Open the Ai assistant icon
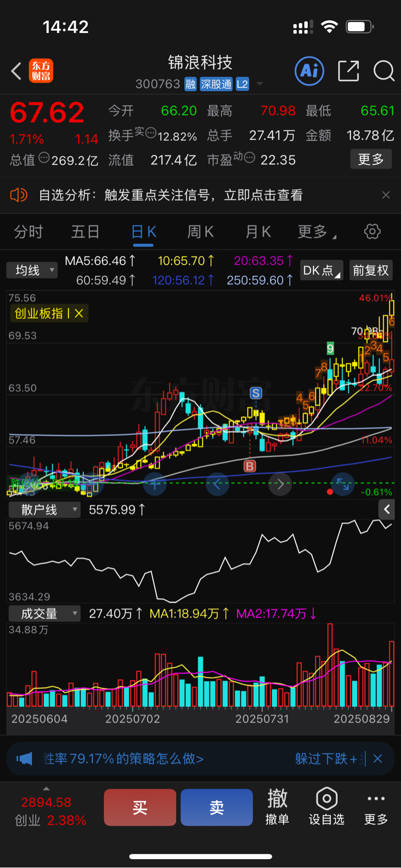The width and height of the screenshot is (401, 868). [310, 71]
